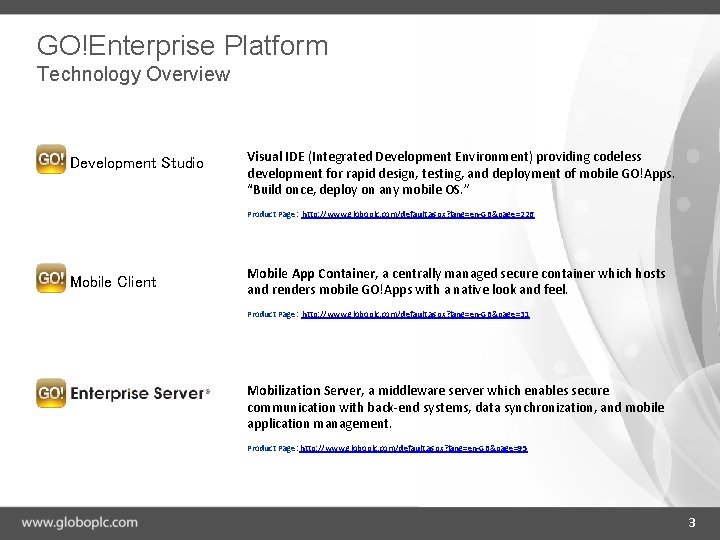Click the Visual IDE description paragraph
The height and width of the screenshot is (540, 720).
(x=461, y=173)
